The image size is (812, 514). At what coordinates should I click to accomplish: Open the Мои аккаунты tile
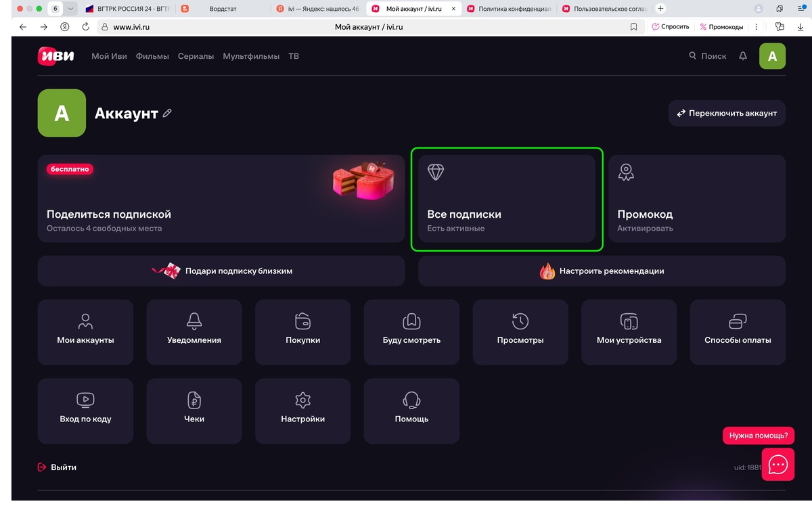point(85,332)
